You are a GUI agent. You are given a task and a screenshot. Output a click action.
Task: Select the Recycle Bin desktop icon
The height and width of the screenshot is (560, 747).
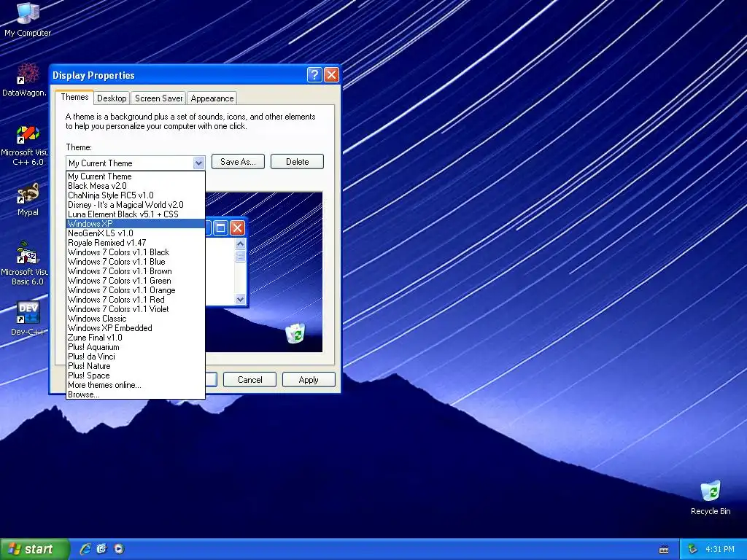point(711,497)
